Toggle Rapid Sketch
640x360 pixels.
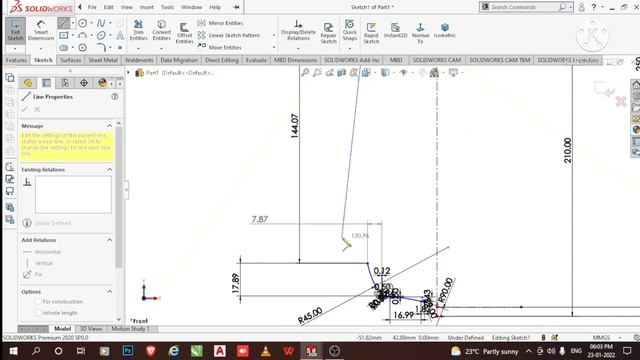coord(371,33)
